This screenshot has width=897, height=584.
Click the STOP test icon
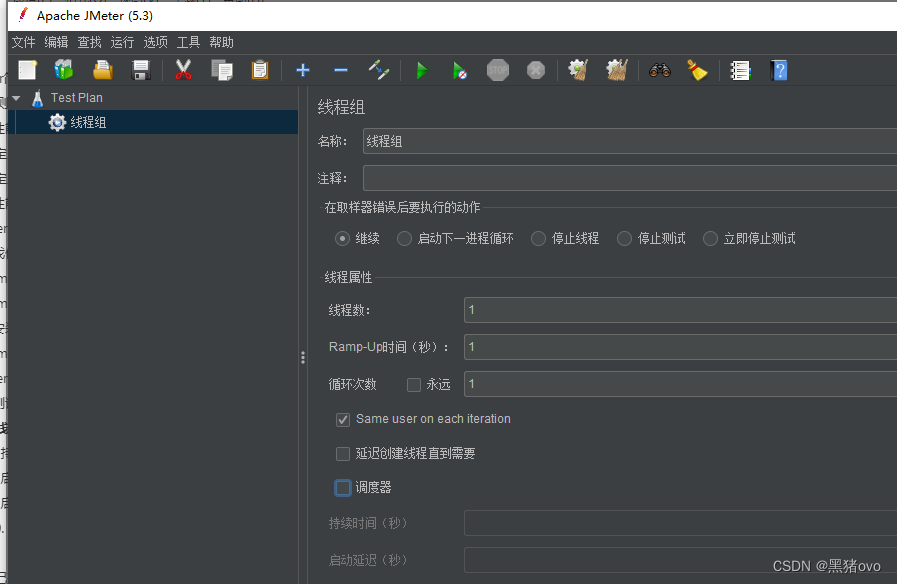(x=498, y=70)
